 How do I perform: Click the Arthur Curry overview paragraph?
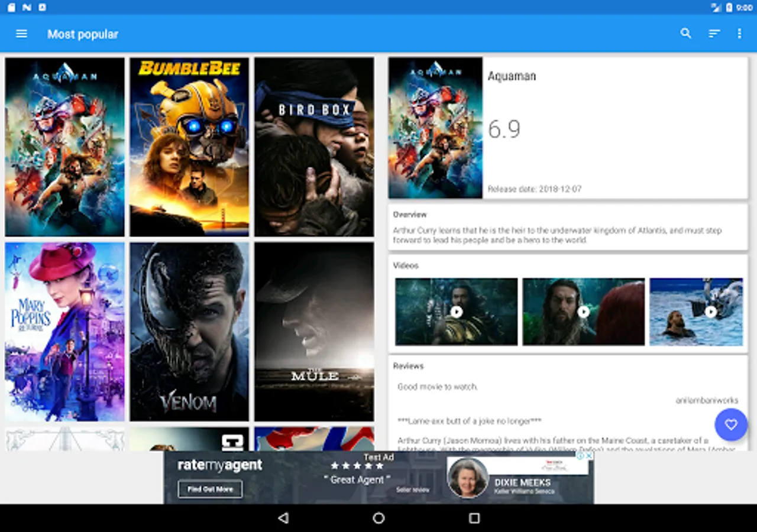coord(558,235)
